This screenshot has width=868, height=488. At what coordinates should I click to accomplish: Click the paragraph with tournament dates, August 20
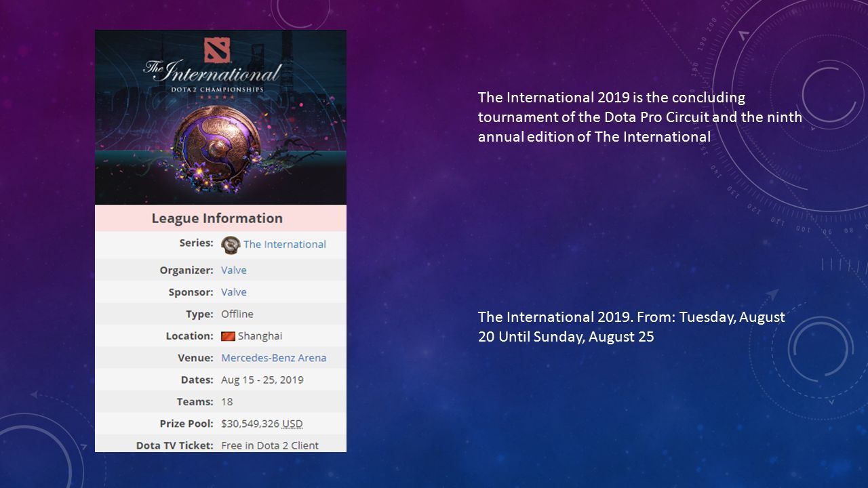631,327
